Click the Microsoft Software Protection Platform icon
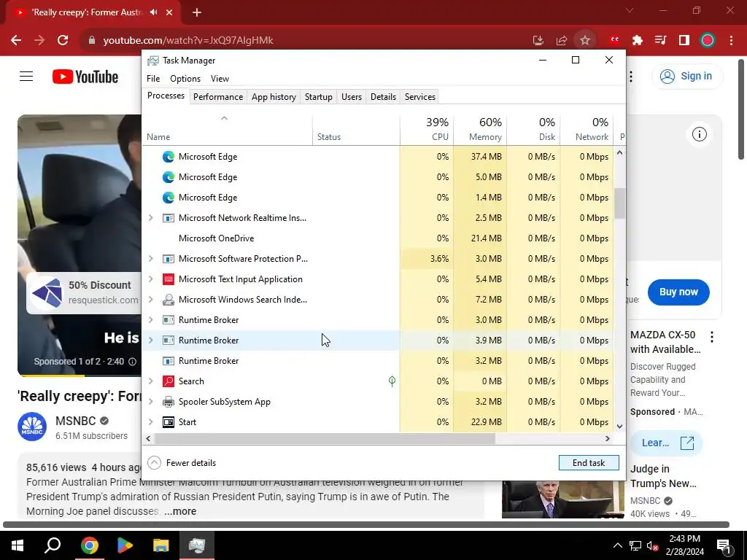Viewport: 747px width, 560px height. [169, 259]
